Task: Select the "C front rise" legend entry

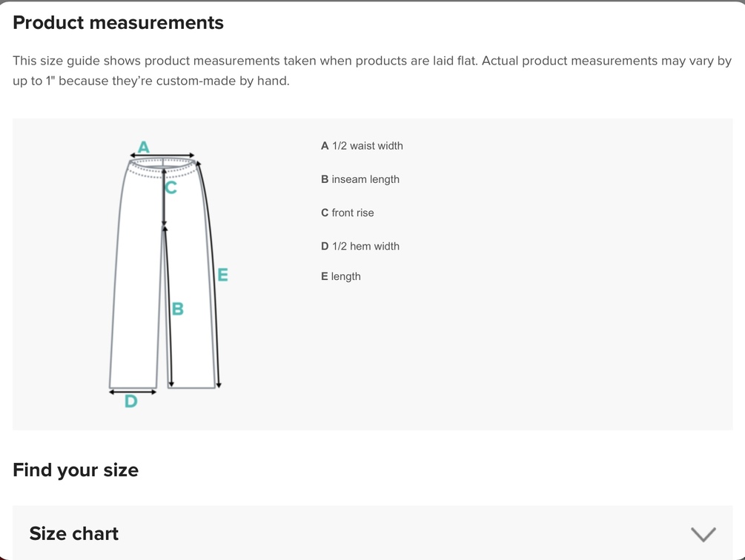Action: pyautogui.click(x=348, y=213)
